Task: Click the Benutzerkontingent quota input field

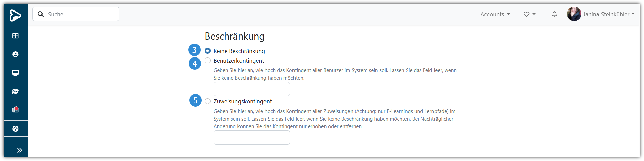Action: 252,89
